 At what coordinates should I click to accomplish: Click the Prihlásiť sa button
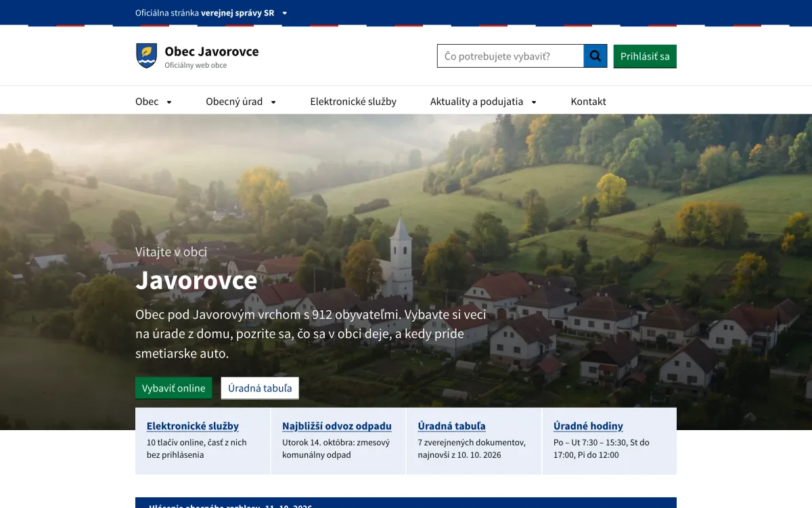[645, 56]
